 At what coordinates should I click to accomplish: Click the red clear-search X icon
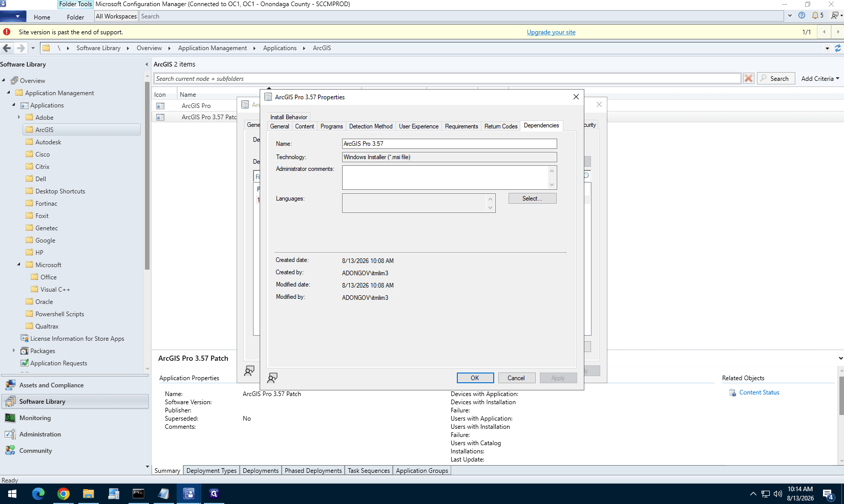click(749, 78)
